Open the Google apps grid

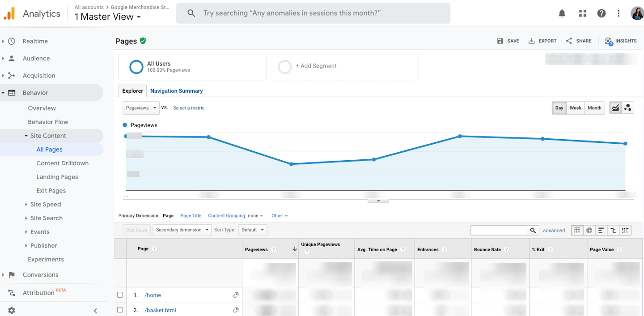click(582, 13)
